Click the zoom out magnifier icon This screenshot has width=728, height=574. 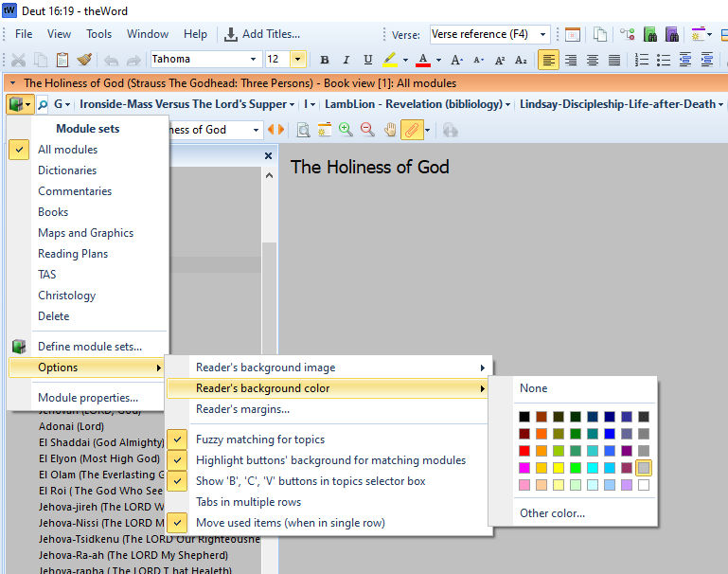coord(367,130)
